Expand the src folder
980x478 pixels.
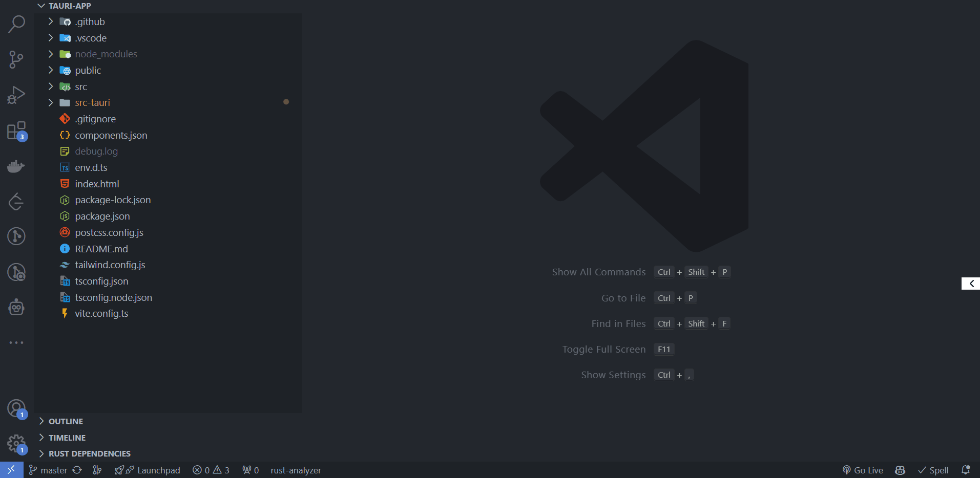[168, 86]
